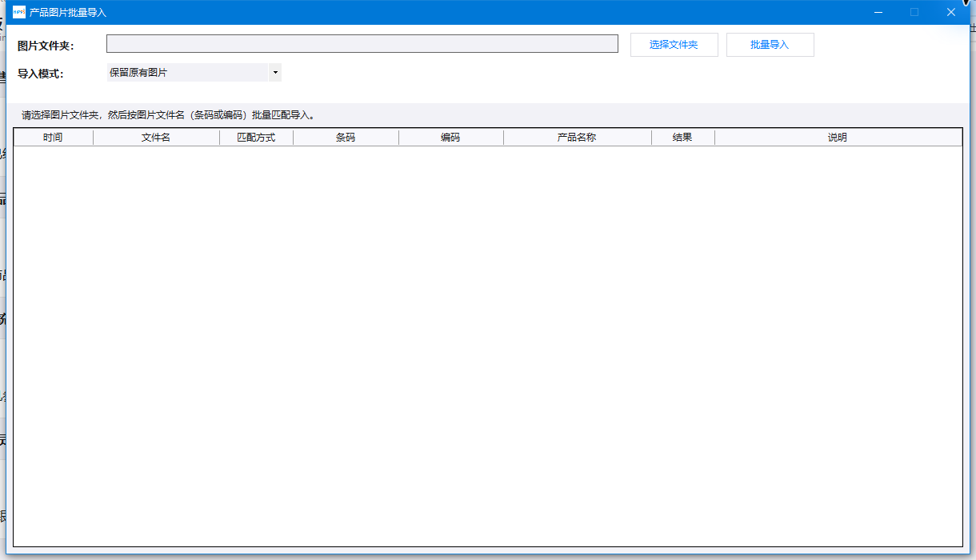
Task: Click the 请选择图片文件夹 instruction text
Action: (168, 115)
